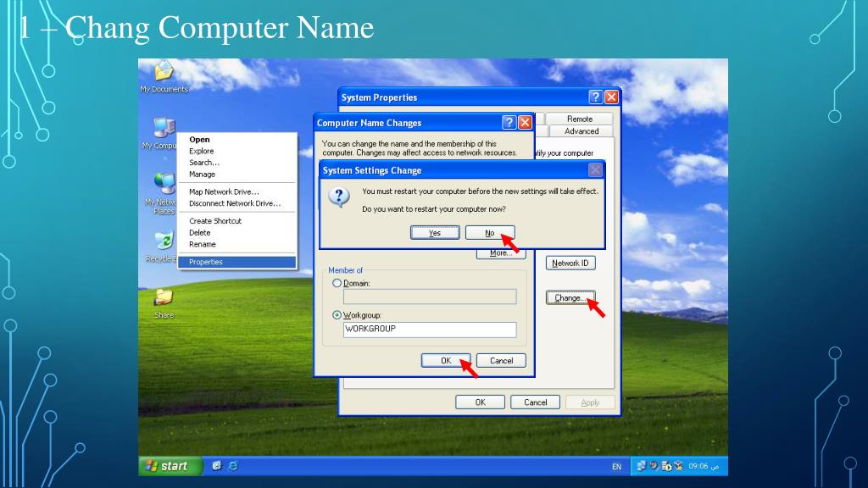Screen dimensions: 868x488
Task: Choose Properties in the context menu
Action: pyautogui.click(x=237, y=263)
